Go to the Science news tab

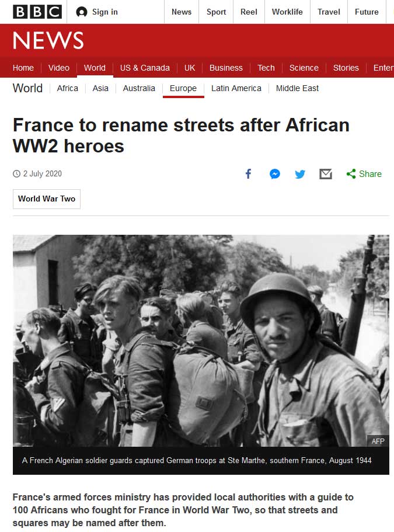pyautogui.click(x=304, y=68)
